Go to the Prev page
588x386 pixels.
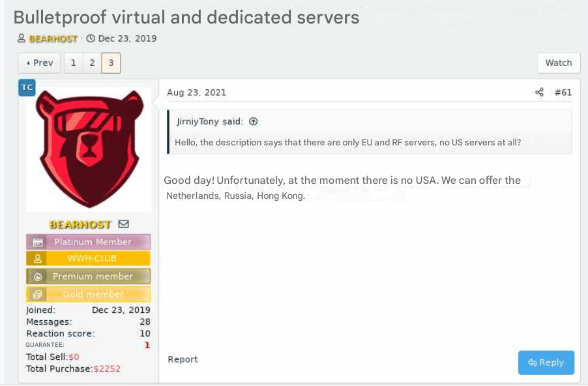[39, 63]
